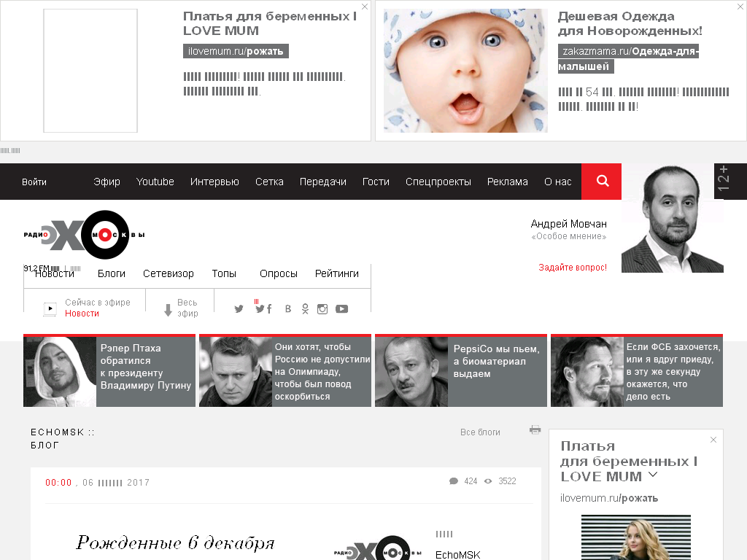Switch to the Сетевизор tab
The image size is (747, 560).
(x=169, y=274)
